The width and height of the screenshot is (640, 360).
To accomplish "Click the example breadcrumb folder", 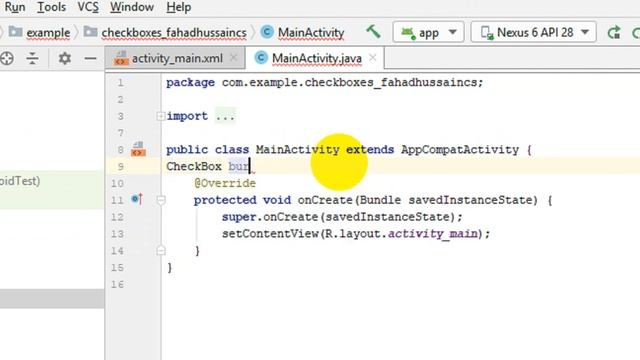I will pos(40,32).
